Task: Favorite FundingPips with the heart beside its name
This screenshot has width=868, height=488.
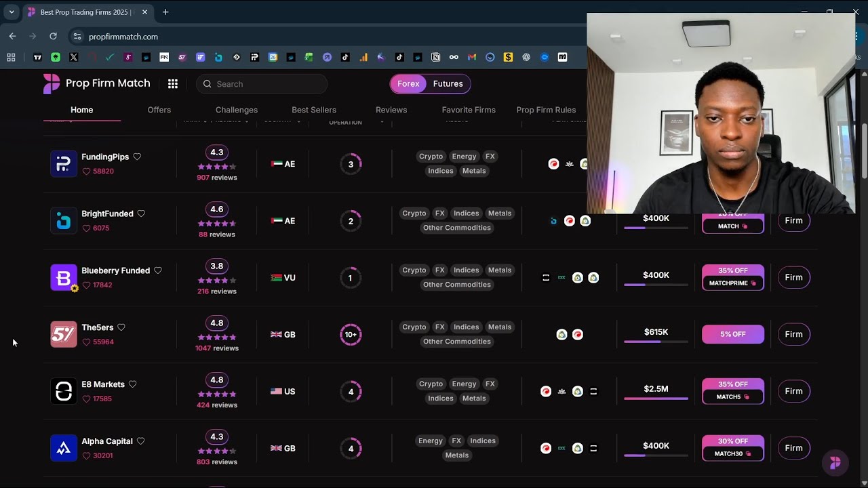Action: (x=137, y=157)
